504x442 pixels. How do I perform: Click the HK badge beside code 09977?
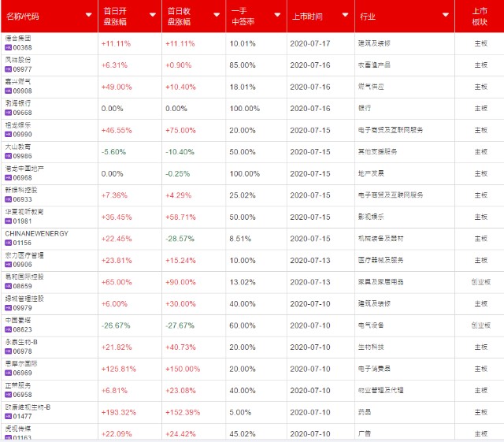click(x=9, y=69)
